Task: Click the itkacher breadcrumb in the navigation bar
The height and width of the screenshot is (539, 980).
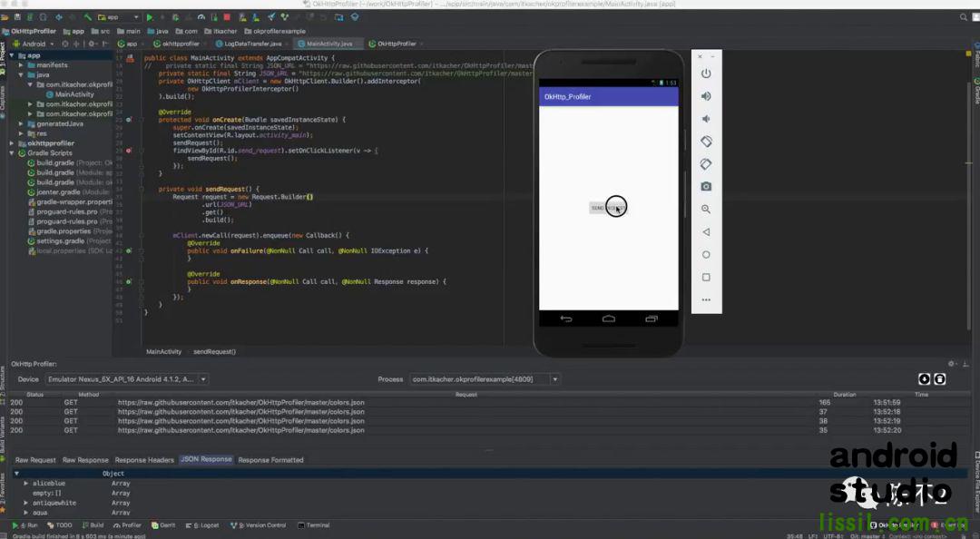Action: (x=221, y=31)
